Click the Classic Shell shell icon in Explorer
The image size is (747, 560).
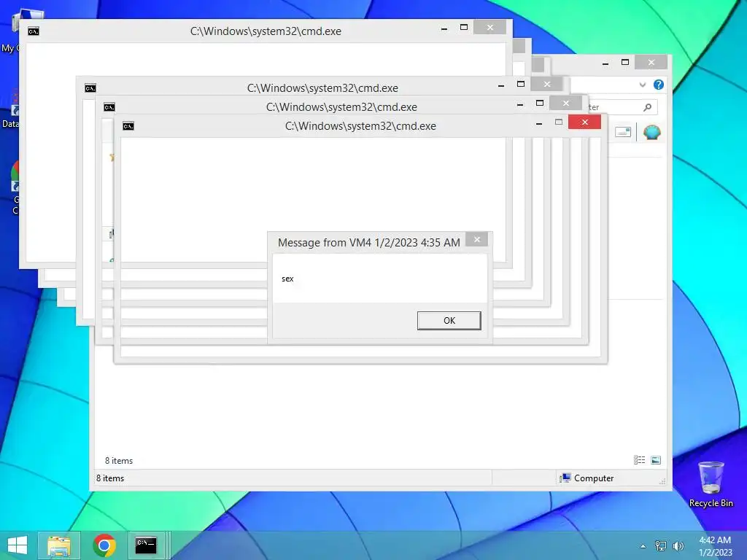coord(651,132)
